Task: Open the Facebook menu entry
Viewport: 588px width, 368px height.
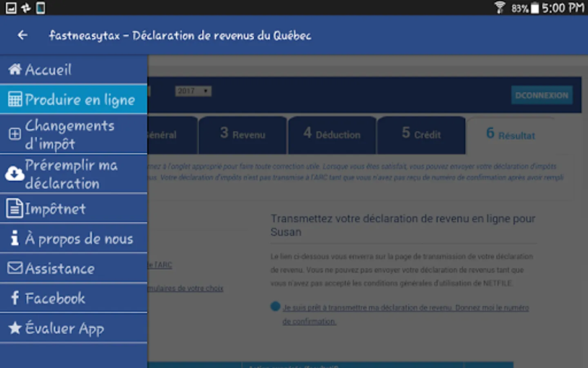Action: 73,298
